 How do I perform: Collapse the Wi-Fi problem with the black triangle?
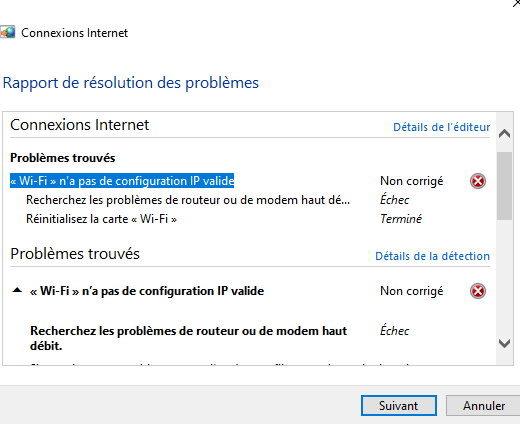tap(17, 290)
